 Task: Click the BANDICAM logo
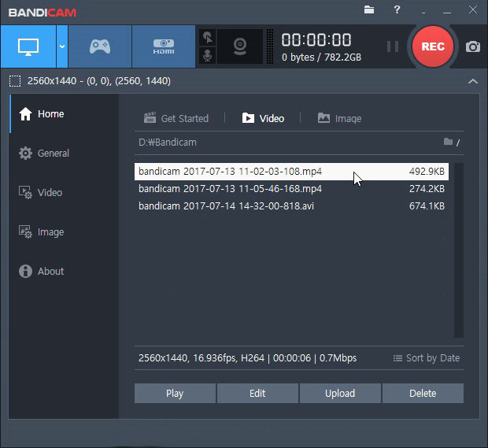point(43,13)
